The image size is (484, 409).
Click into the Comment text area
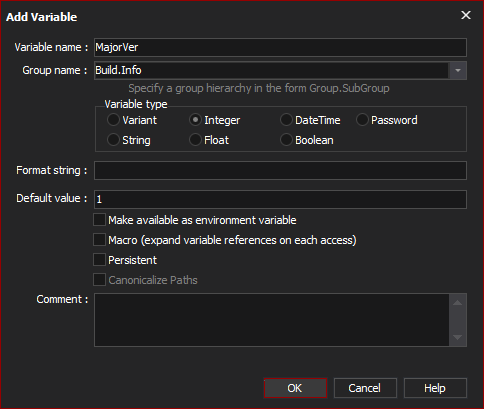point(272,320)
